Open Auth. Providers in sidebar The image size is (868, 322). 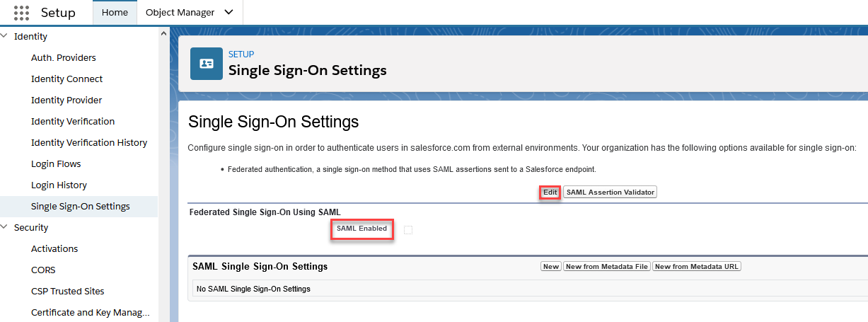[x=64, y=58]
